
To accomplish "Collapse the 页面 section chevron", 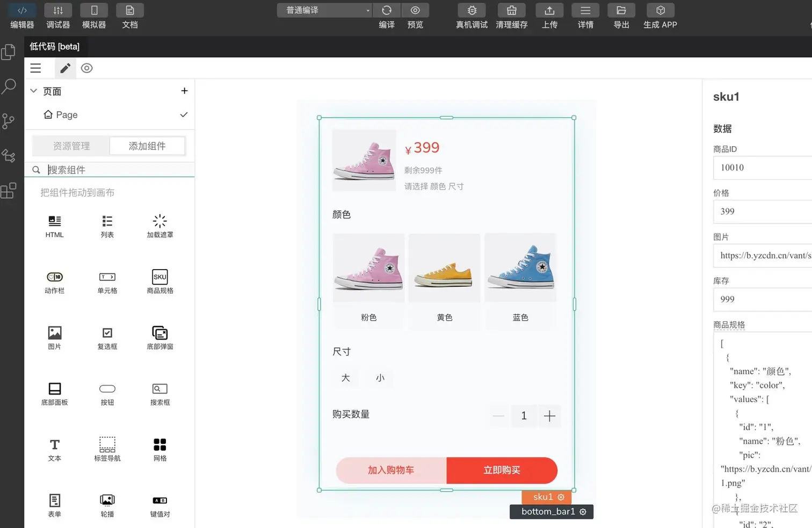I will [x=33, y=91].
